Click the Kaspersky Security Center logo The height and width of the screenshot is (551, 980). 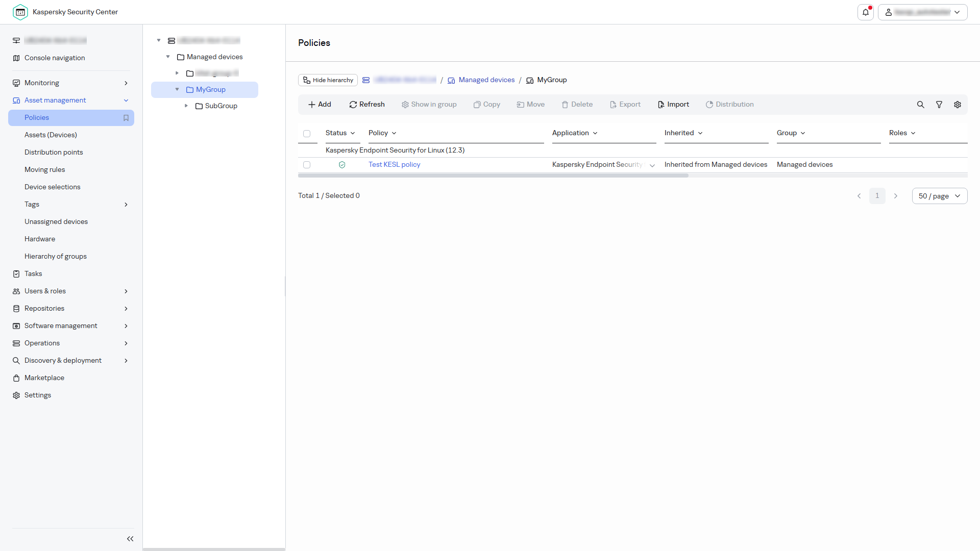[x=20, y=12]
